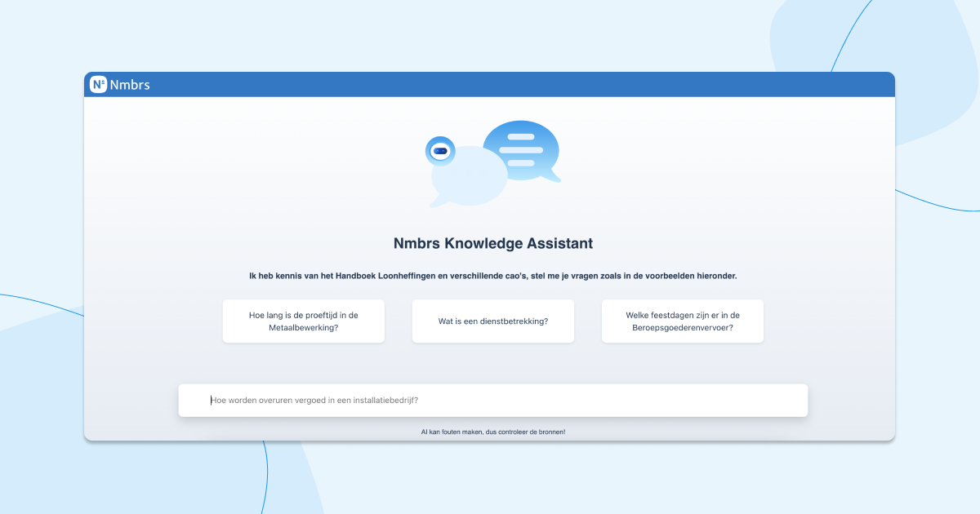Click the chat bubbles assistant illustration

click(x=493, y=164)
